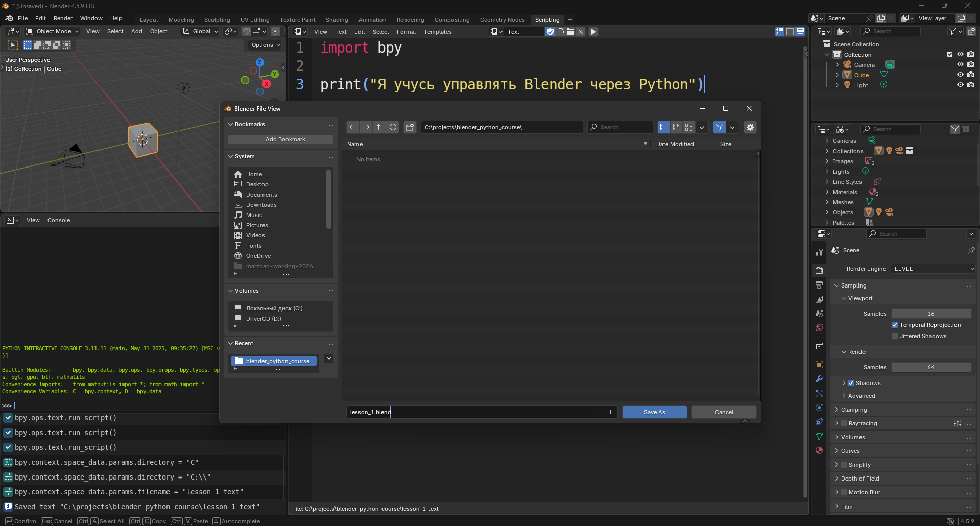The width and height of the screenshot is (980, 526).
Task: Open Object Constraints properties tab
Action: 819,422
